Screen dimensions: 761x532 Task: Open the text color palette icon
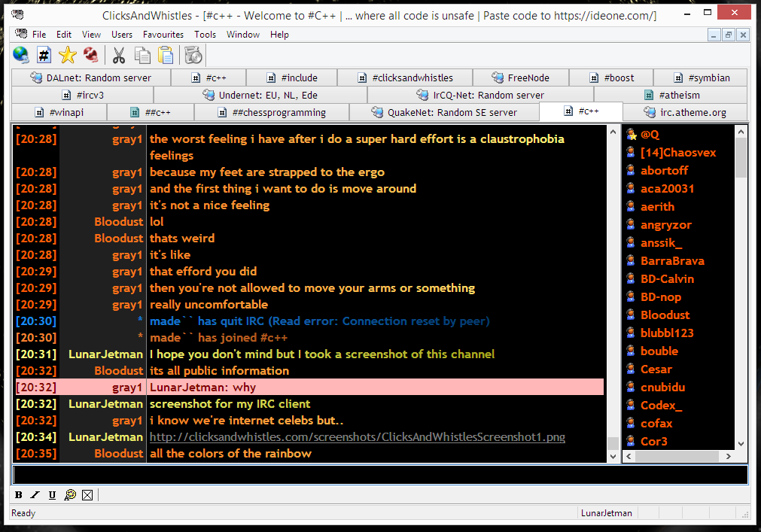[70, 494]
